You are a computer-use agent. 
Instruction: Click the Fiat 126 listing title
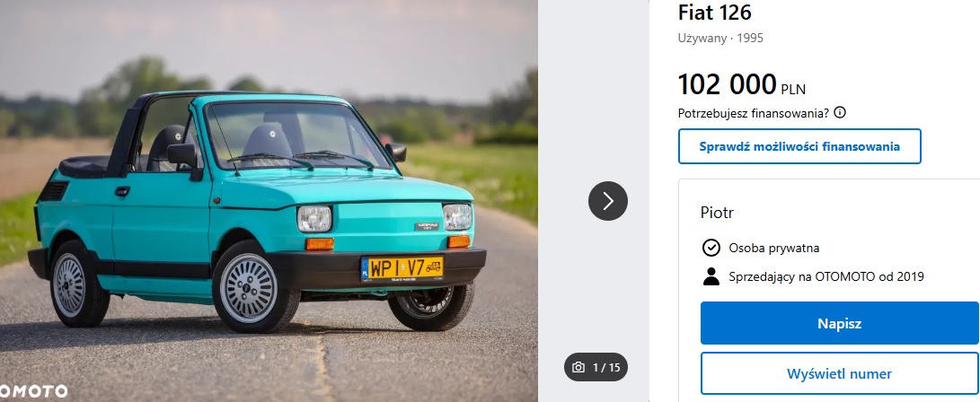pos(714,13)
